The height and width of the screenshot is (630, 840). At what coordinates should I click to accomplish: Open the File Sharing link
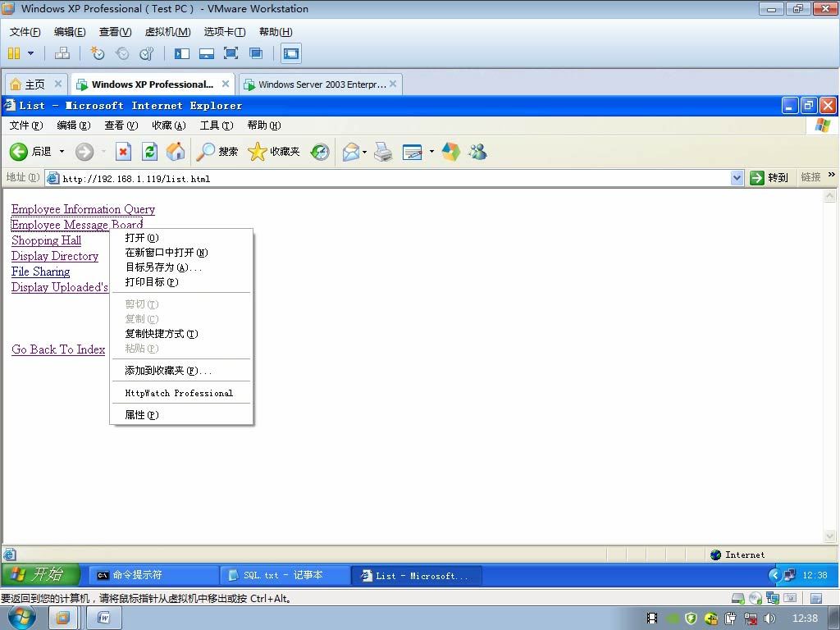[x=41, y=271]
